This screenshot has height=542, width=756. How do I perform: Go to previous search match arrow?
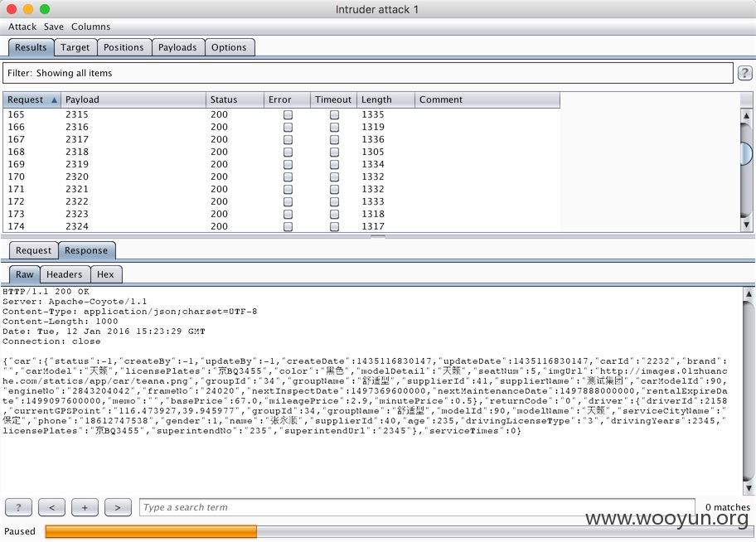51,507
